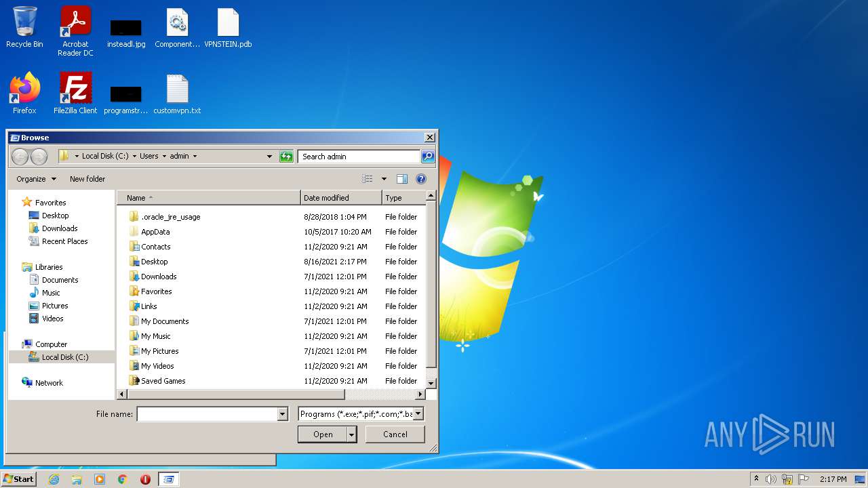Image resolution: width=868 pixels, height=488 pixels.
Task: Select customvpn.txt on the desktop
Action: pos(177,94)
